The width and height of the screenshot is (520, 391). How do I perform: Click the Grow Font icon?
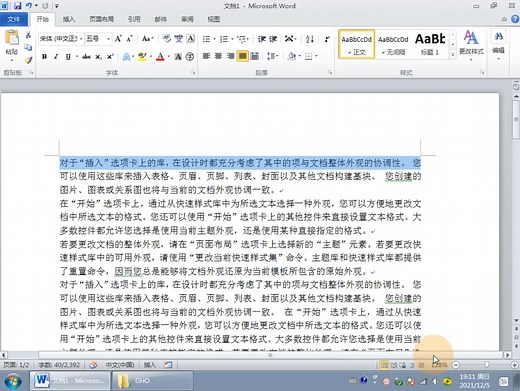point(118,39)
